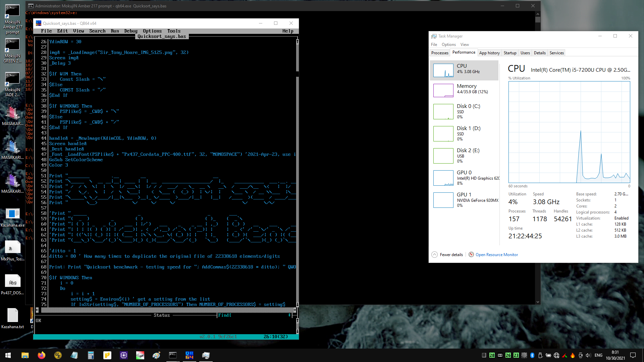Click the command prompt title bar icon
Screen dimensions: 644x362
31,6
